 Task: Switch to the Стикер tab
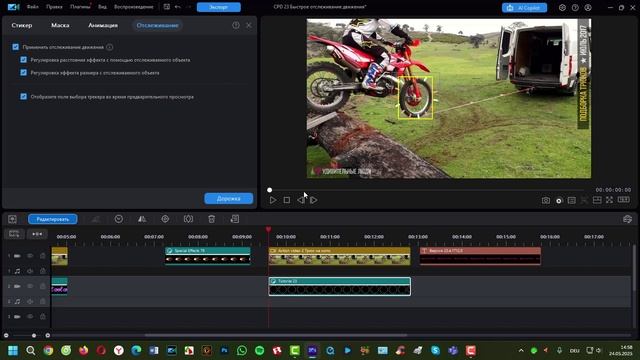pyautogui.click(x=22, y=25)
